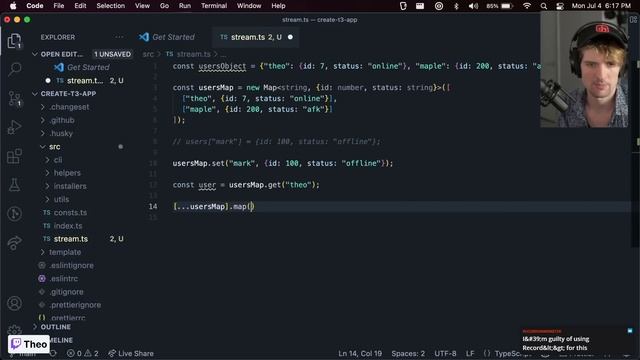The height and width of the screenshot is (360, 640).
Task: Open the volume control in menu bar
Action: (x=473, y=6)
